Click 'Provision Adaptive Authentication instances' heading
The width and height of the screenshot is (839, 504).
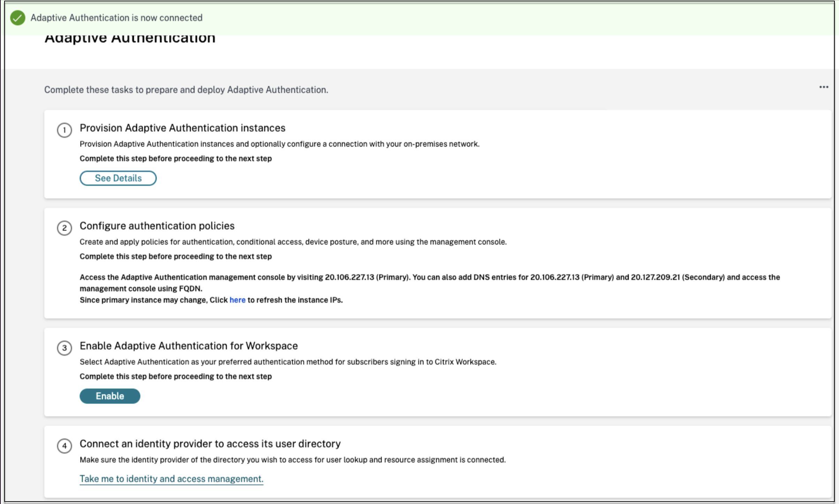[x=182, y=128]
